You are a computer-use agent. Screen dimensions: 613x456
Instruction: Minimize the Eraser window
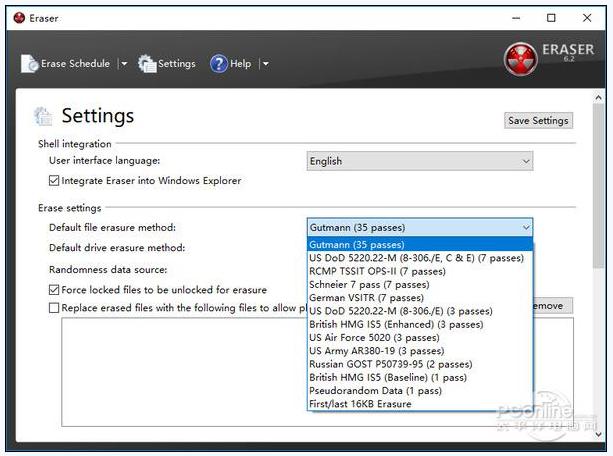point(516,18)
